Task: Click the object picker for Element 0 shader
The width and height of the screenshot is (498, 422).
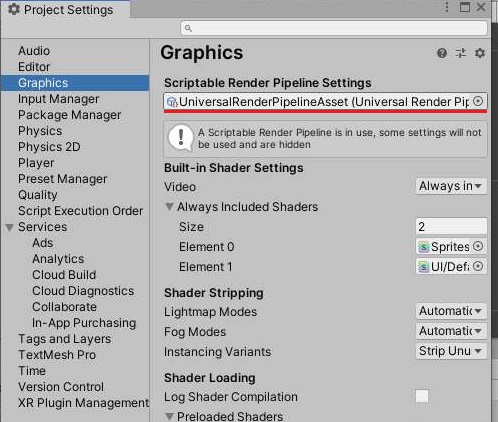Action: [478, 246]
